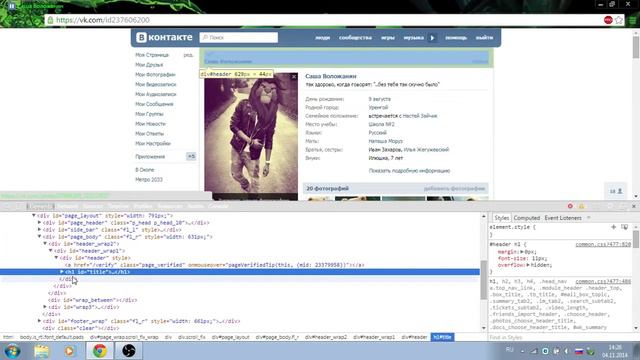Open Мои Друзья in the left menu
Image resolution: width=640 pixels, height=360 pixels.
click(x=149, y=65)
